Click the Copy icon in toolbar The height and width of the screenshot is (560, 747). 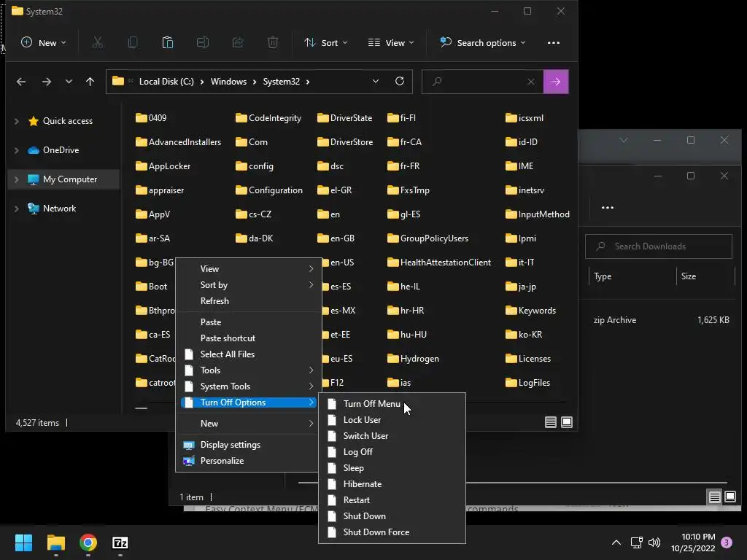tap(133, 43)
